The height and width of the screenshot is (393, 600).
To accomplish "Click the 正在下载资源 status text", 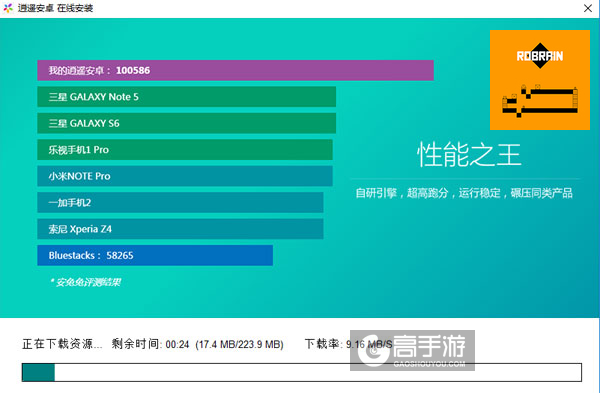I will (62, 344).
